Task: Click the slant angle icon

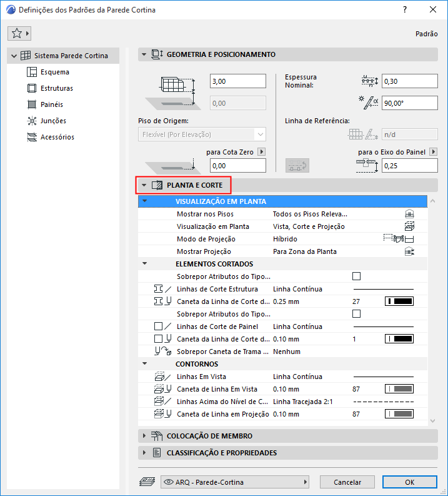Action: pos(369,103)
